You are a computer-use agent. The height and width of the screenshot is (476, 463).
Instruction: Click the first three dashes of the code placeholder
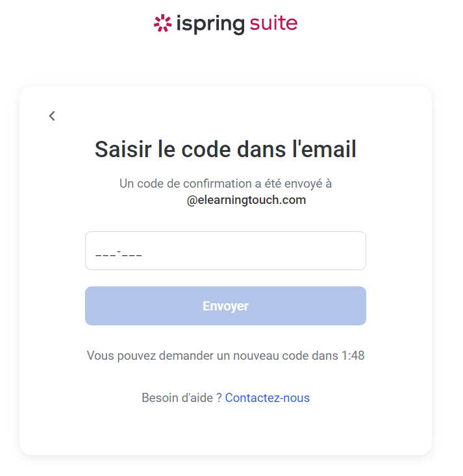coord(105,255)
